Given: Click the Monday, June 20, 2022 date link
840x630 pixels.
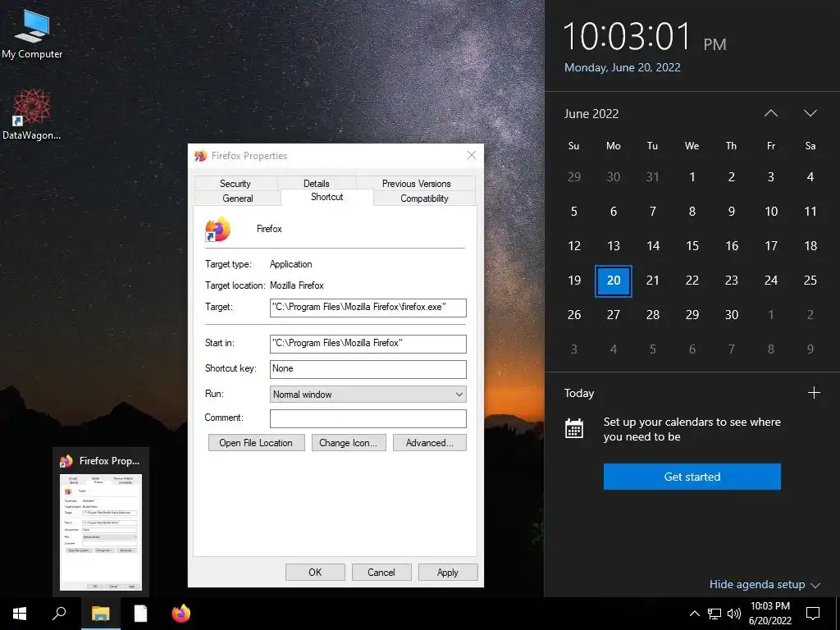Looking at the screenshot, I should click(622, 67).
